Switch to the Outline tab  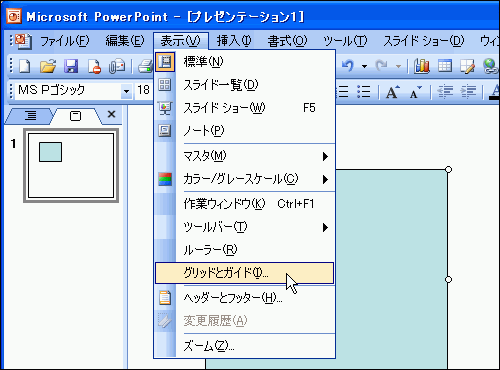point(30,116)
